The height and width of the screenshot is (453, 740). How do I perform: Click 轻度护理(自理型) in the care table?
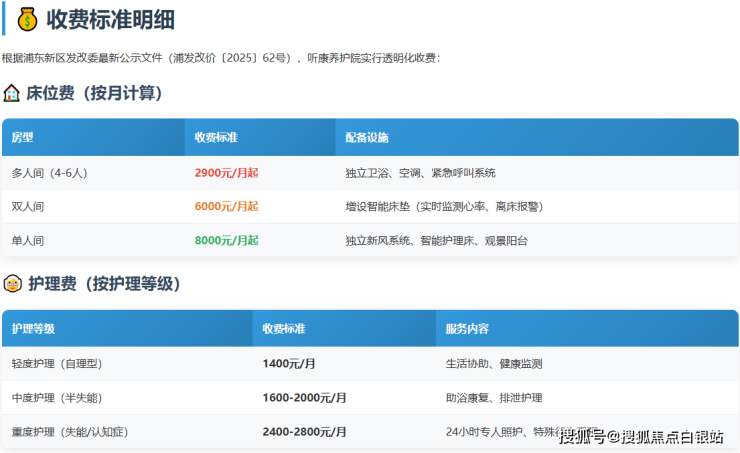57,363
